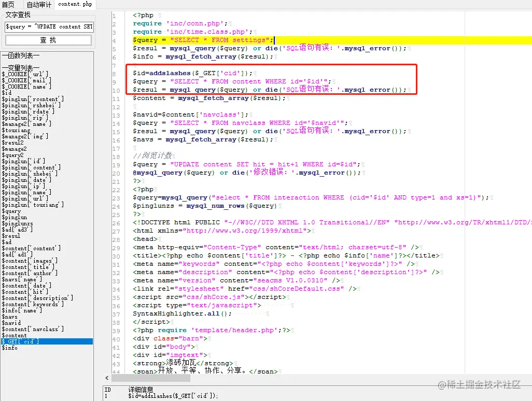This screenshot has height=401, width=532.
Task: Select $content['title'] variable
Action: (x=28, y=267)
